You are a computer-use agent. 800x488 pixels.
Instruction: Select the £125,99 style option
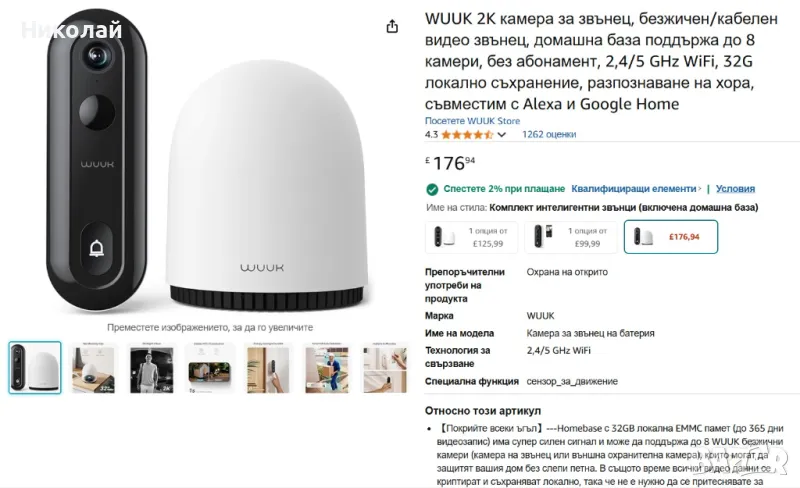click(471, 237)
